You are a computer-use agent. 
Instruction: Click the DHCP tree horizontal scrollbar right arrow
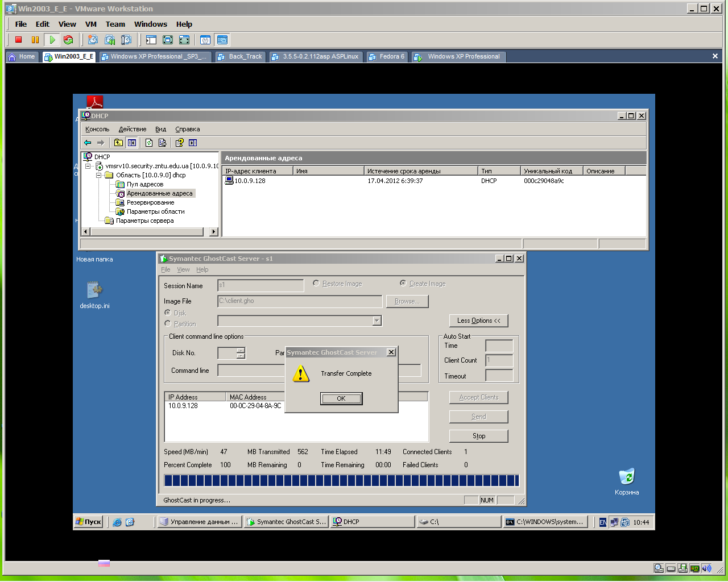[x=214, y=231]
